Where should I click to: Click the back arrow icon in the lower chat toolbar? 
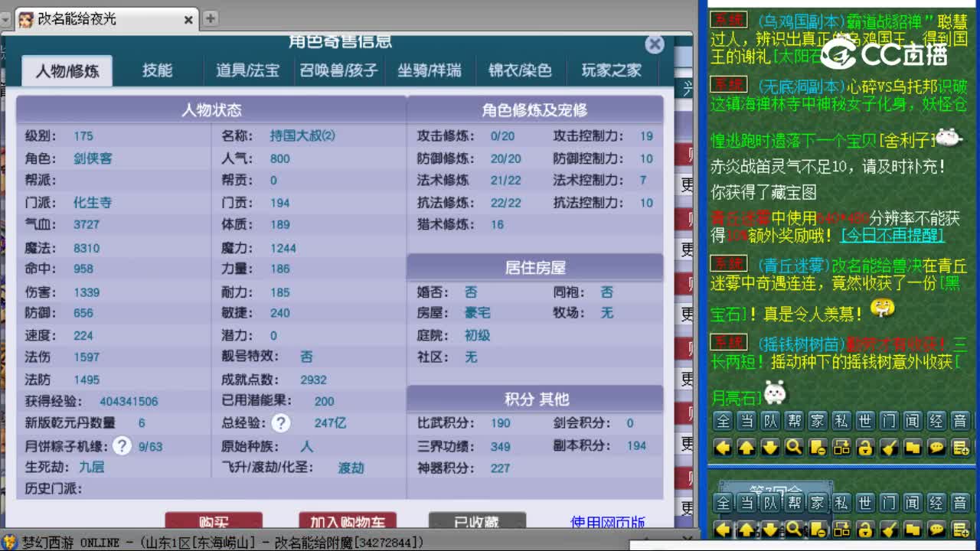(x=723, y=529)
